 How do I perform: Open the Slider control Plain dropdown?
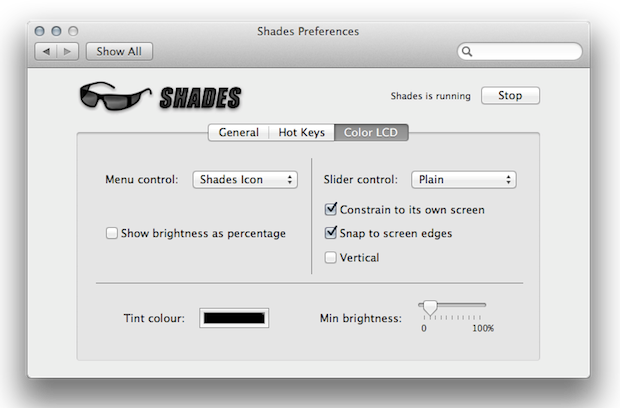coord(463,179)
